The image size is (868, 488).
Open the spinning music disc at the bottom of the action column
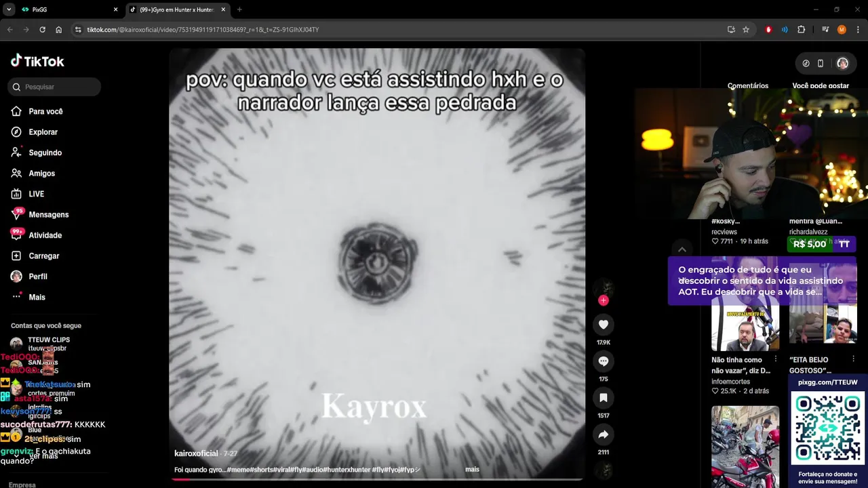(603, 470)
